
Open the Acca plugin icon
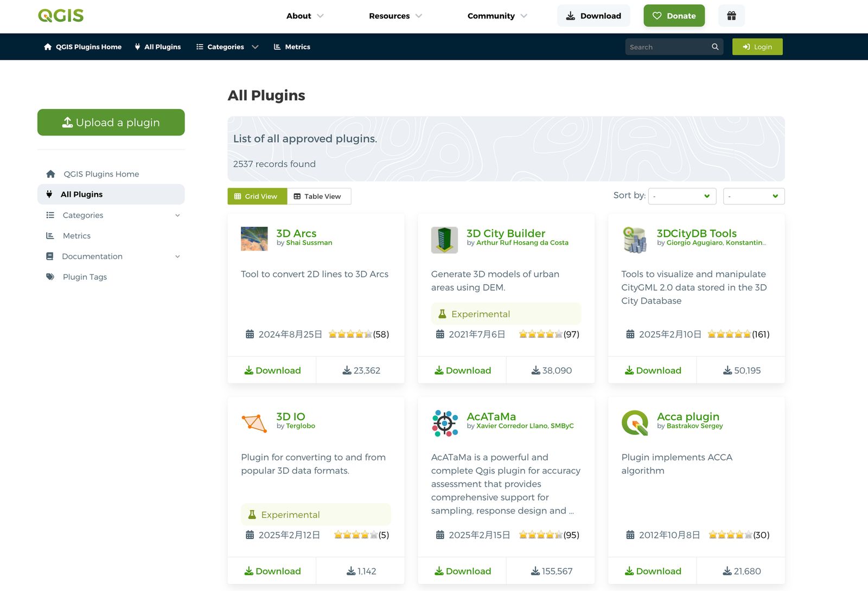tap(635, 423)
